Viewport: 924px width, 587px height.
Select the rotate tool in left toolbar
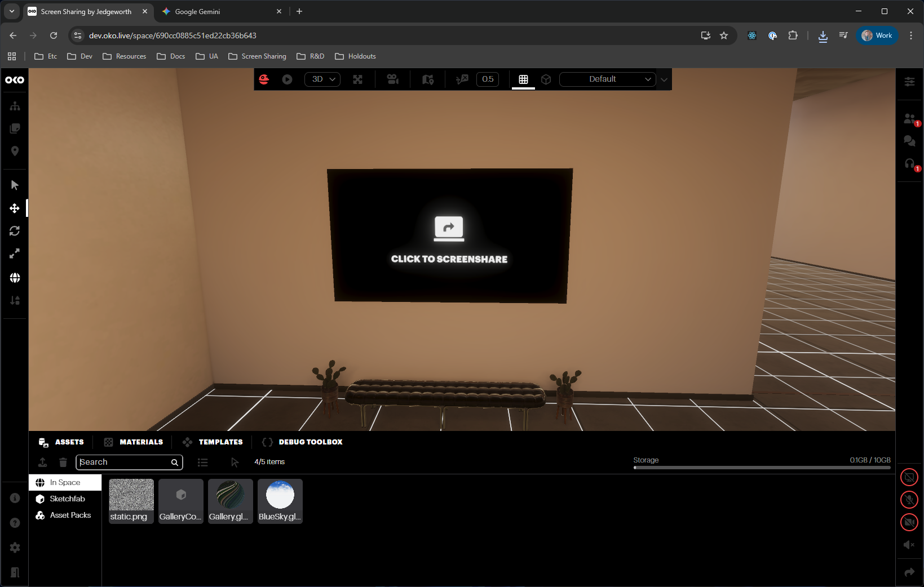coord(15,231)
